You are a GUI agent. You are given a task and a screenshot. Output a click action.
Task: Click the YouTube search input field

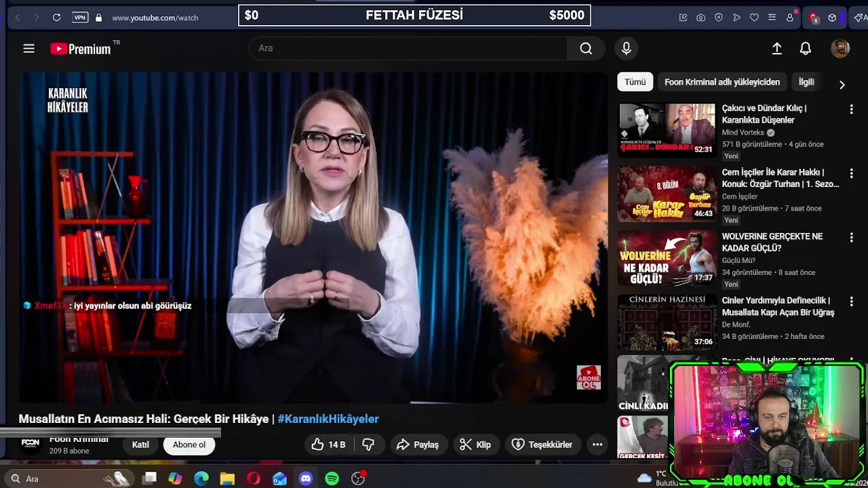[408, 48]
